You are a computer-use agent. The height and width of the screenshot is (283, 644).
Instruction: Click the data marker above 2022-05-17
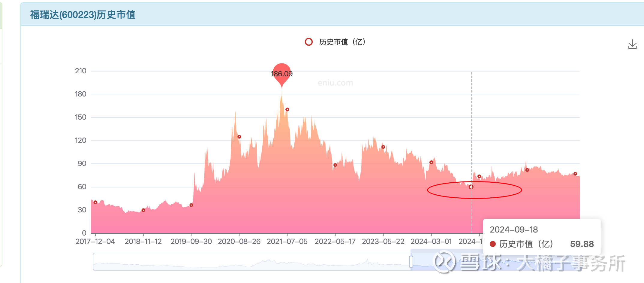point(335,165)
